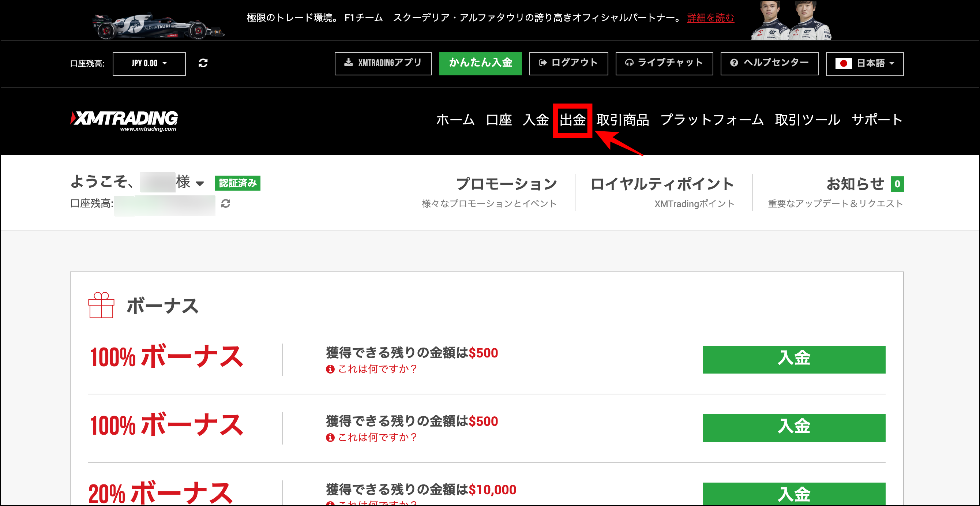
Task: Select 出金 in the navigation bar
Action: coord(572,120)
